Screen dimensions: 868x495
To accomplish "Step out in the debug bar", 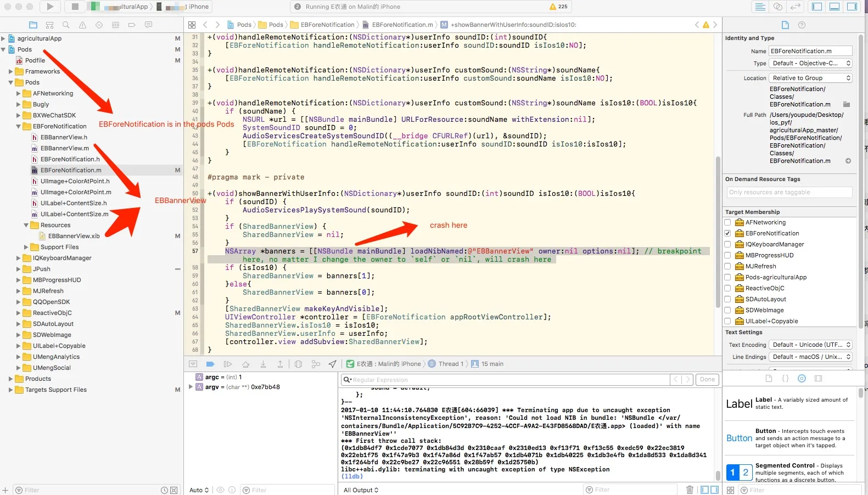I will (x=280, y=364).
